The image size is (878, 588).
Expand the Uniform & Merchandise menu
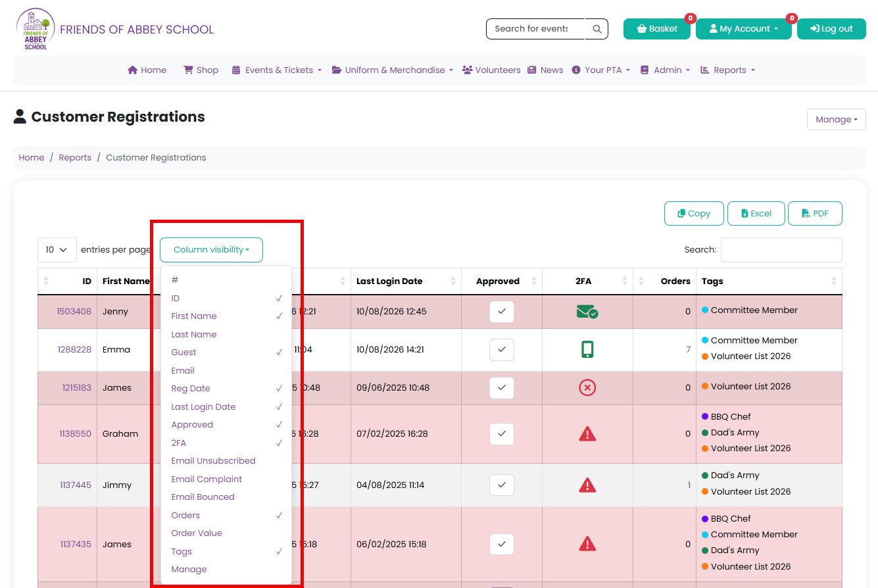pos(393,70)
